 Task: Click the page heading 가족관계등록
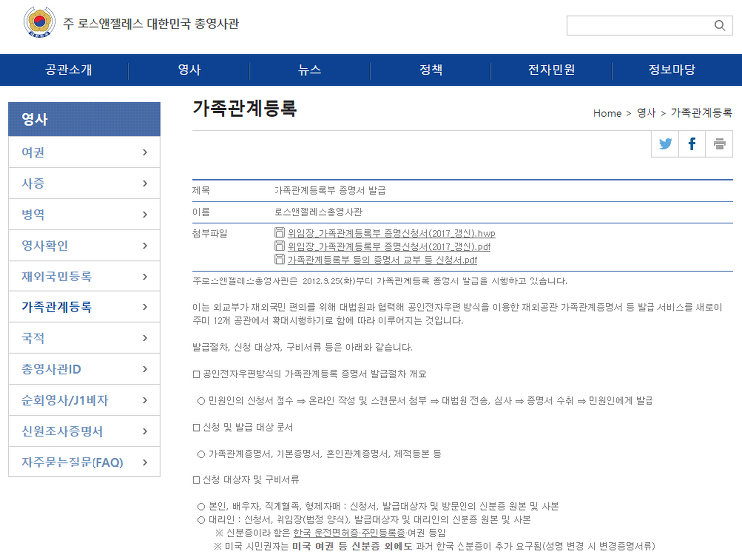coord(245,108)
